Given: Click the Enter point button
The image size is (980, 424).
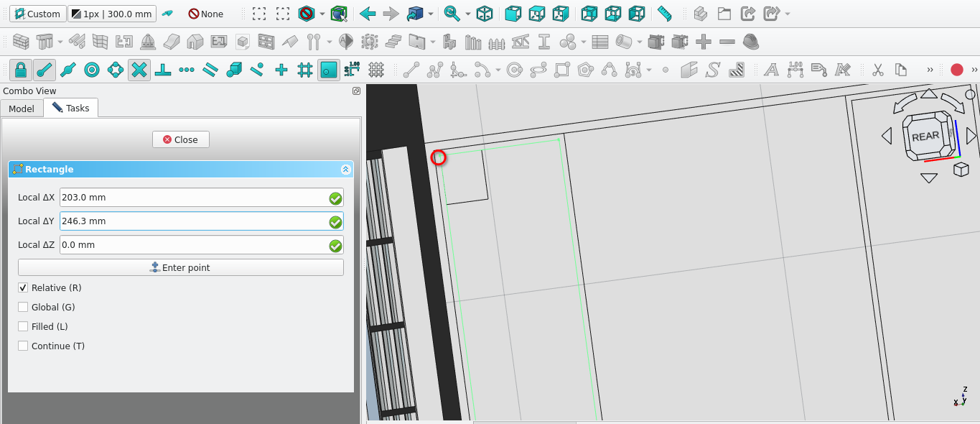Looking at the screenshot, I should [x=181, y=268].
